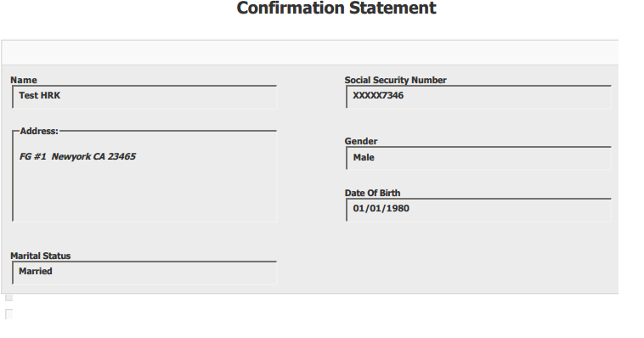Click the Name label
Image resolution: width=644 pixels, height=338 pixels.
tap(24, 80)
